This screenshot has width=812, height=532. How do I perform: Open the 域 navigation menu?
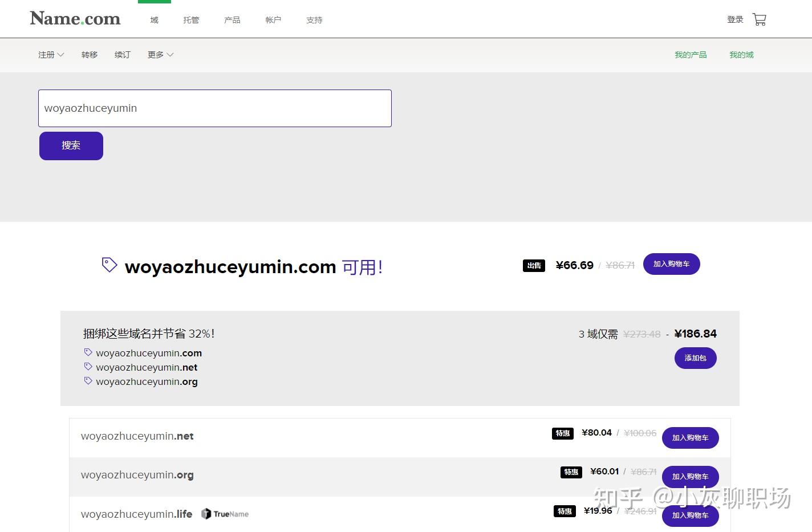pyautogui.click(x=154, y=20)
